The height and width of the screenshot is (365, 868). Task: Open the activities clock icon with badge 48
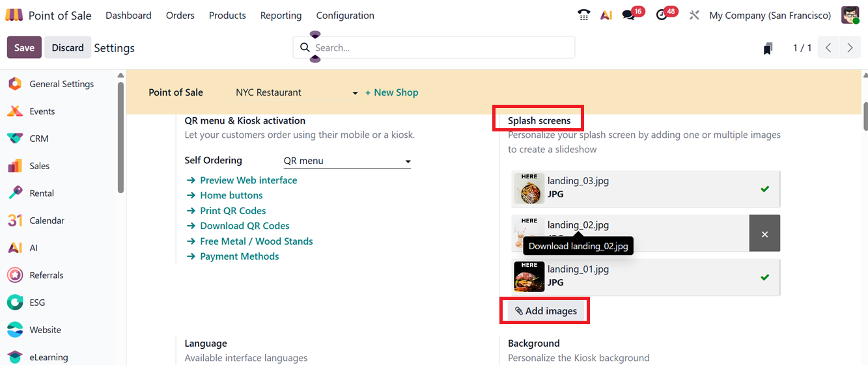click(662, 15)
